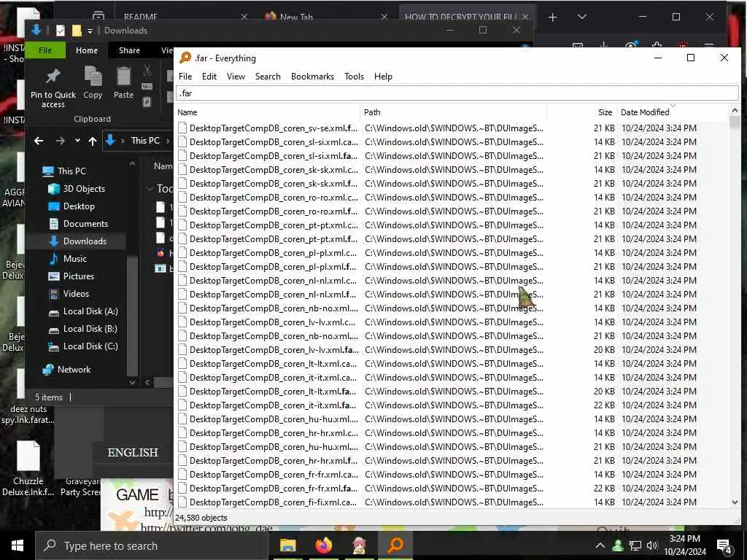Open new browser tab with plus button
Image resolution: width=747 pixels, height=560 pixels.
point(553,17)
